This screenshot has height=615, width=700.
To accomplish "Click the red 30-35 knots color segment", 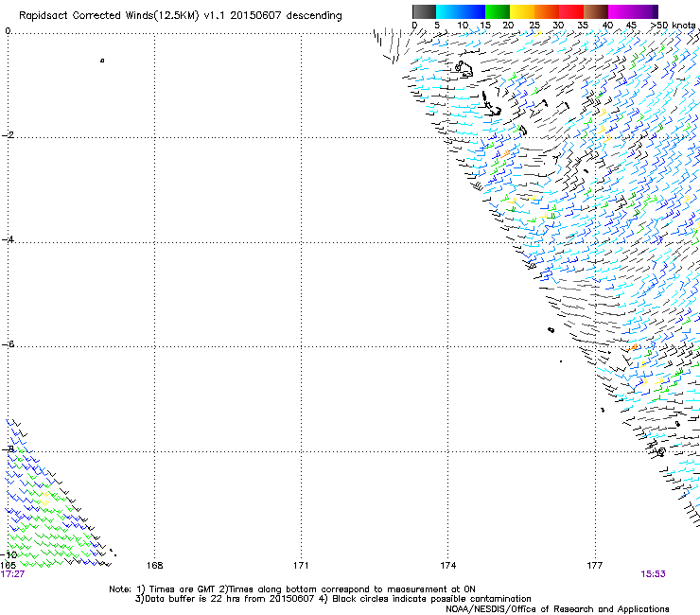I will coord(571,11).
